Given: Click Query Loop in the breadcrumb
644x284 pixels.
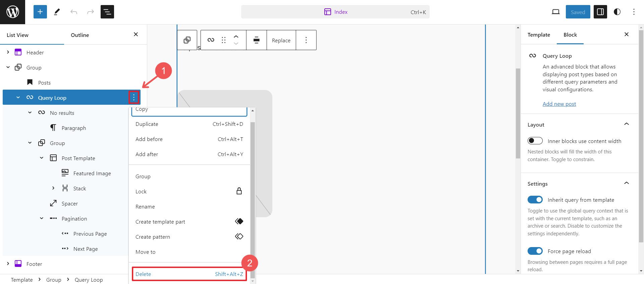Looking at the screenshot, I should click(x=89, y=280).
